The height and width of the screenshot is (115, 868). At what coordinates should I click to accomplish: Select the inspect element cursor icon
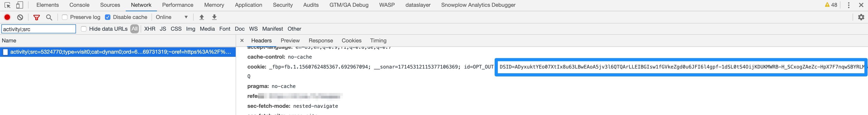[x=7, y=5]
